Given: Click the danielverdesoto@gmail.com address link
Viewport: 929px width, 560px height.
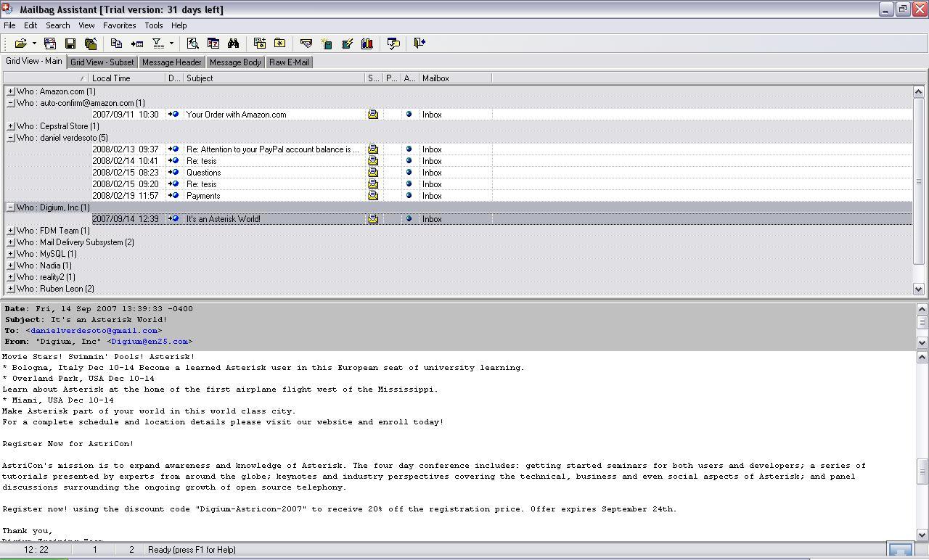Looking at the screenshot, I should 94,331.
